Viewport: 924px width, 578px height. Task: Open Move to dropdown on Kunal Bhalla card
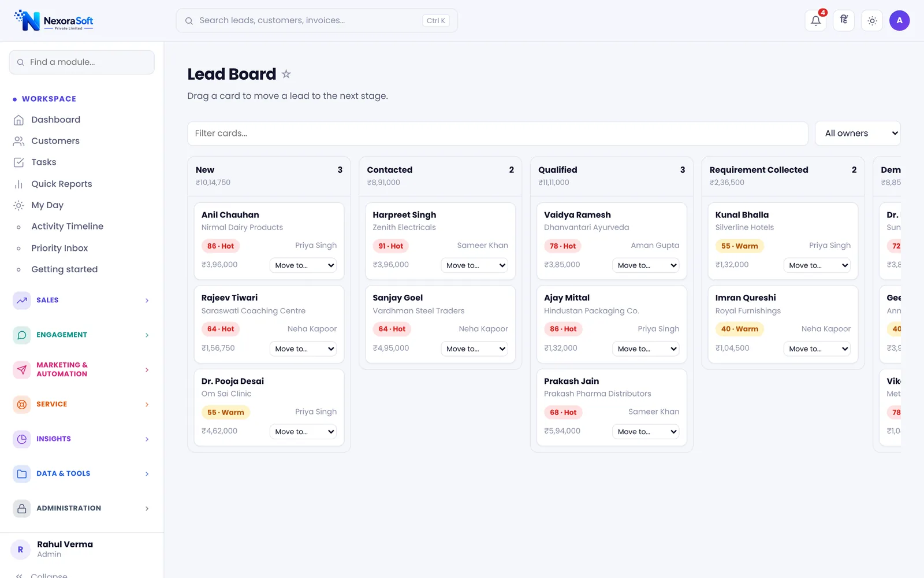click(817, 265)
